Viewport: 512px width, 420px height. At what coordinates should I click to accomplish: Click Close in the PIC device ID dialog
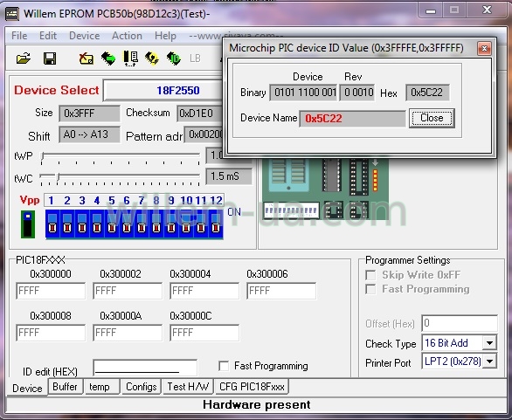tap(432, 118)
